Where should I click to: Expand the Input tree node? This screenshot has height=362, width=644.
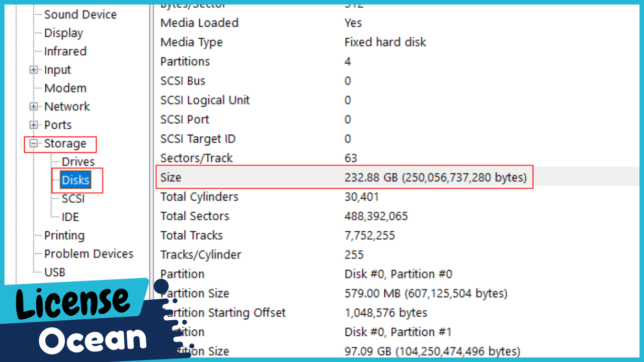pos(34,70)
